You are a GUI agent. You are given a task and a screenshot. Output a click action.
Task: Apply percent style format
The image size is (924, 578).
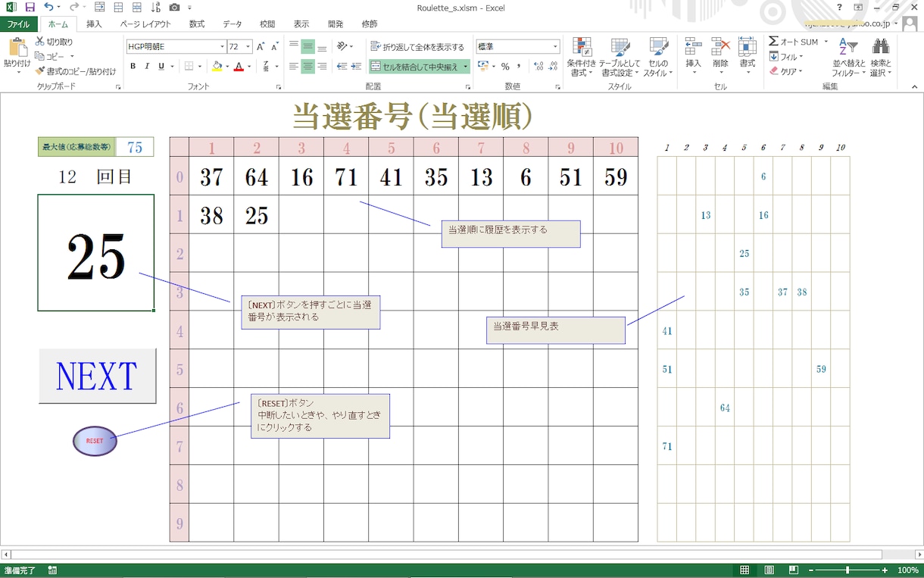(505, 67)
